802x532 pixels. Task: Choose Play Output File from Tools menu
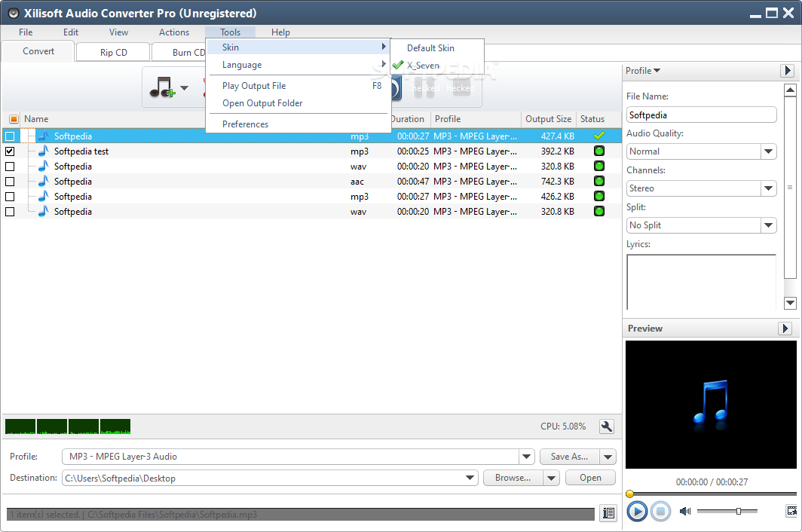(x=298, y=86)
